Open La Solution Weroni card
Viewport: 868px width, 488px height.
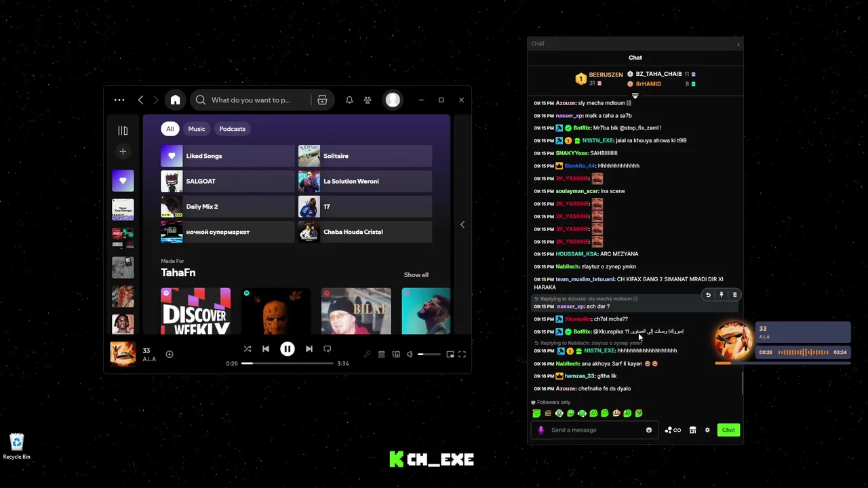coord(365,181)
